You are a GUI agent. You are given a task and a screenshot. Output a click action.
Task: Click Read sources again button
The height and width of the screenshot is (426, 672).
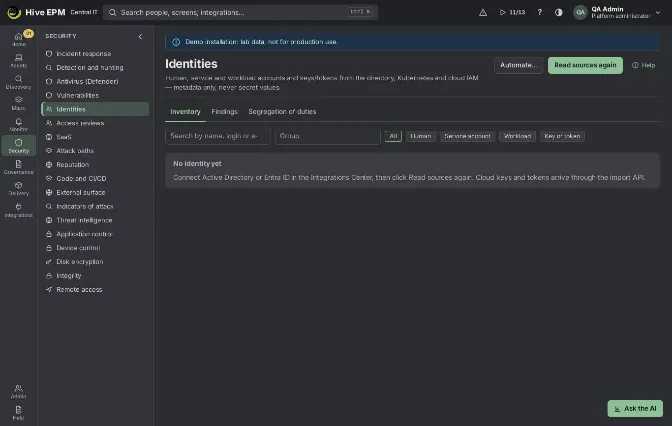585,65
